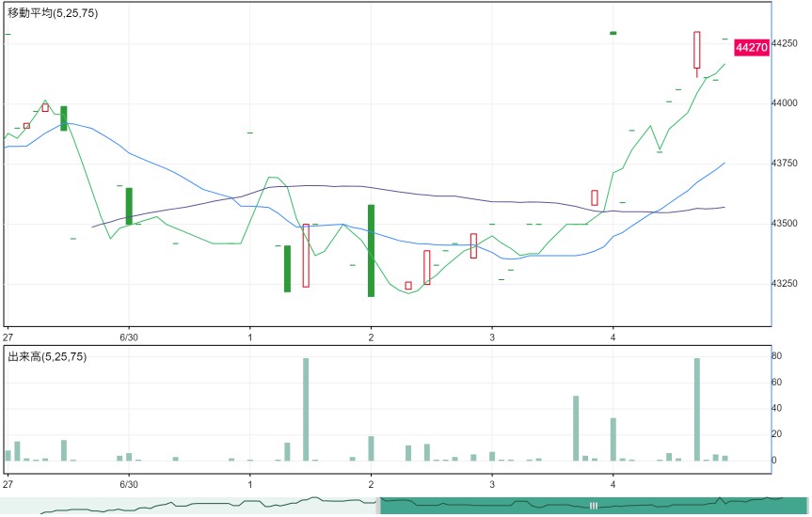Screen dimensions: 812x517
Task: Click the 40 label on the volume axis
Action: click(x=777, y=408)
